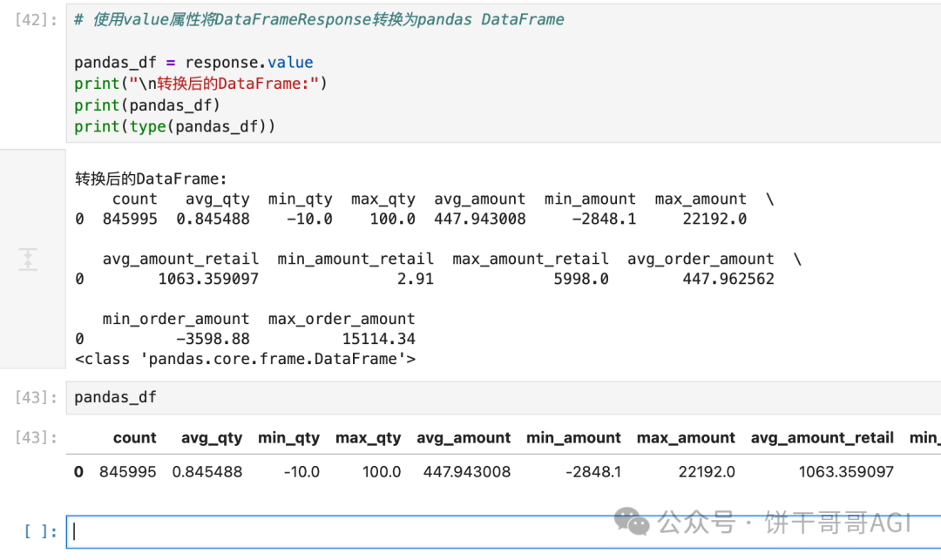Click table cell value 100.0
This screenshot has width=941, height=560.
pos(381,472)
